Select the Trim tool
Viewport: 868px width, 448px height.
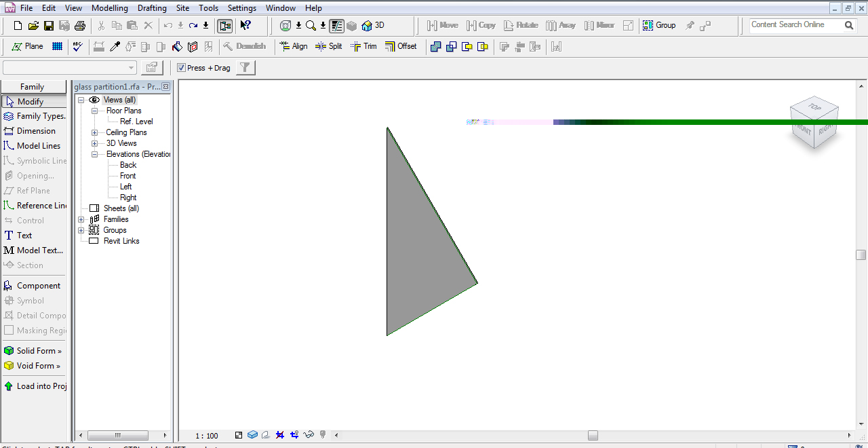click(363, 46)
